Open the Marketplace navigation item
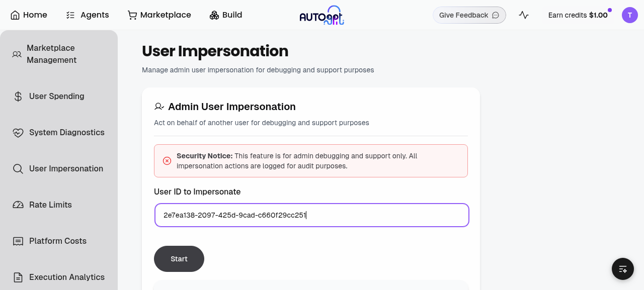Screen dimensions: 644x290 tap(159, 15)
